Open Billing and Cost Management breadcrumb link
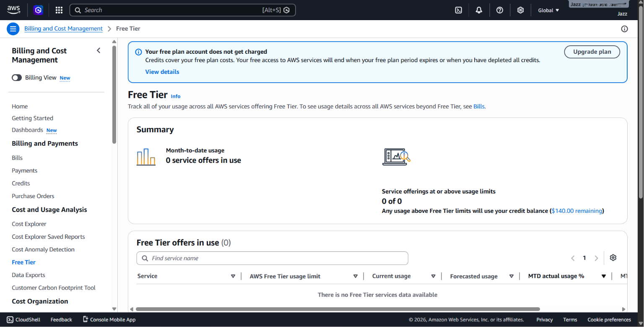 pyautogui.click(x=63, y=29)
